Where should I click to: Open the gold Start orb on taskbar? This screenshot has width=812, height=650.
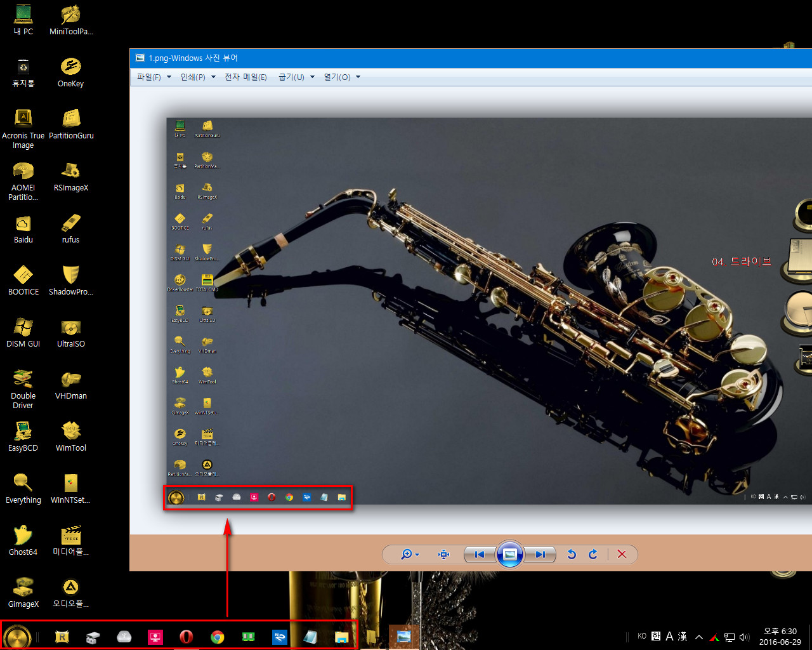(17, 637)
